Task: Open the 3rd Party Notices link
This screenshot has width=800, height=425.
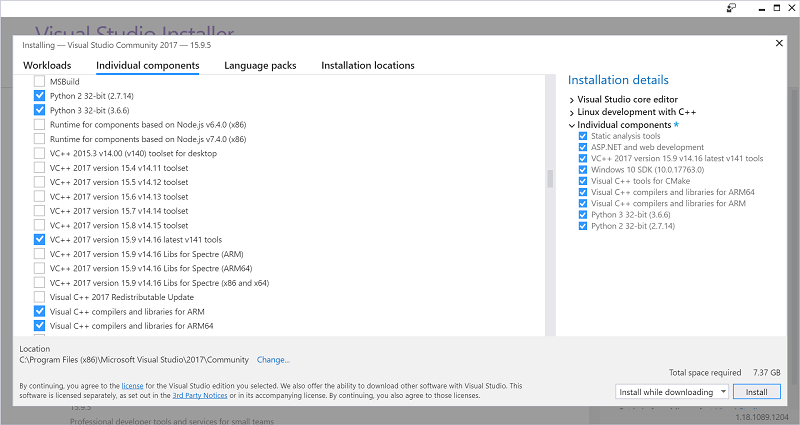Action: coord(200,395)
